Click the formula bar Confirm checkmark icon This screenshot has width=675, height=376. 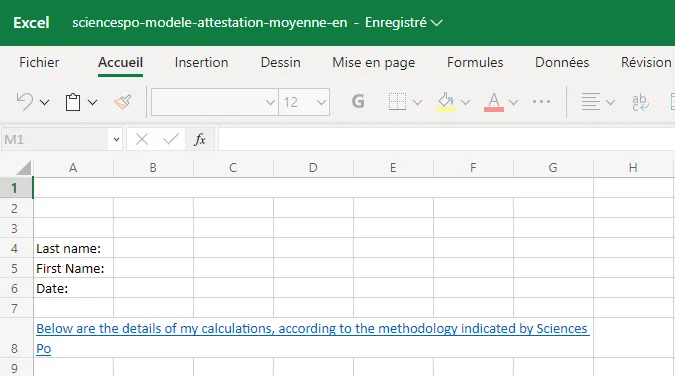point(171,139)
